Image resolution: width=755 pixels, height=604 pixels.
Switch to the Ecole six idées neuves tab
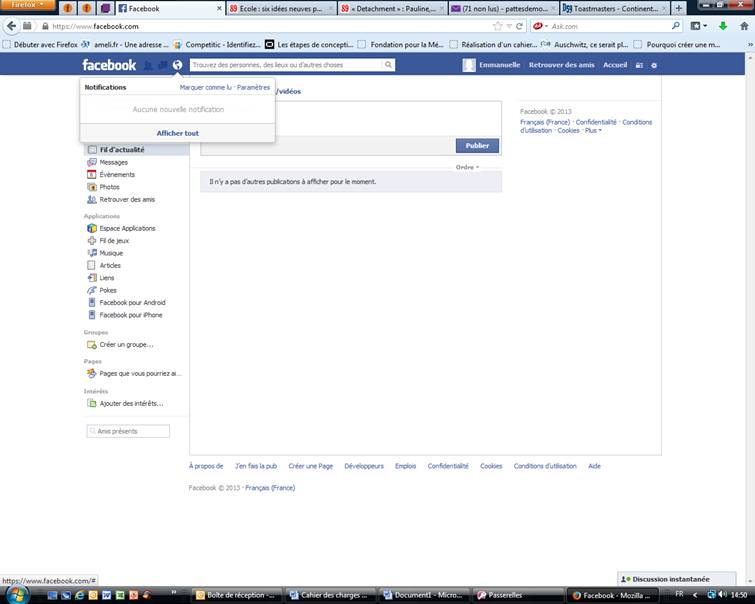click(x=281, y=8)
